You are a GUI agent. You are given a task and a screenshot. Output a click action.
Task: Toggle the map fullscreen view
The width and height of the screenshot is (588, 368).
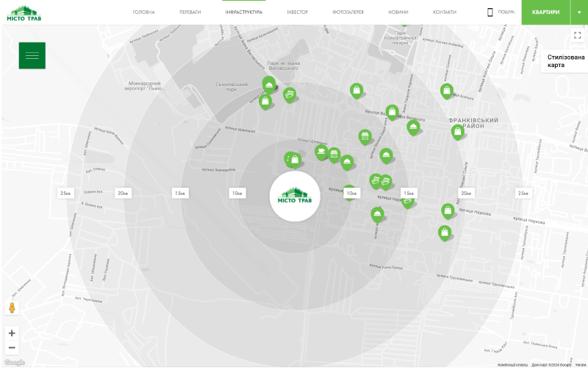[x=578, y=35]
